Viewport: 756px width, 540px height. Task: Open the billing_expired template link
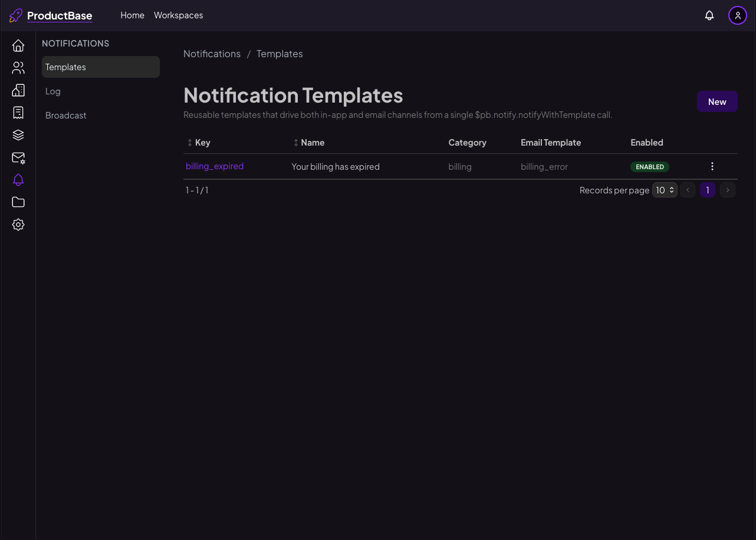[215, 166]
